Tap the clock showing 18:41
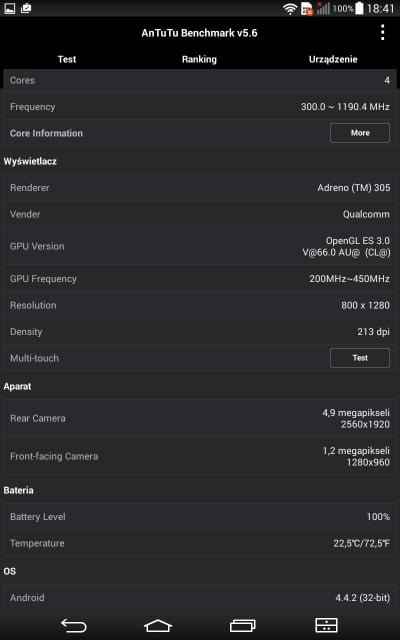Viewport: 400px width, 640px height. pos(380,8)
